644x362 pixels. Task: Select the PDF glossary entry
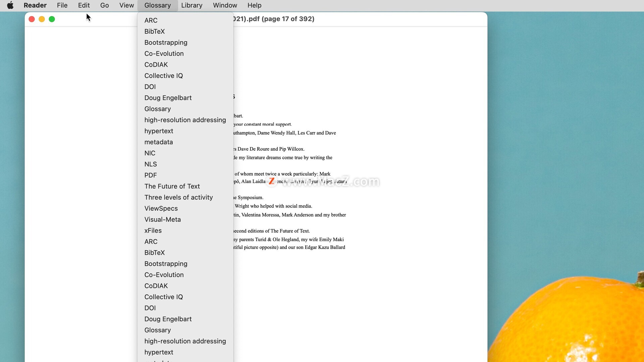pos(185,175)
